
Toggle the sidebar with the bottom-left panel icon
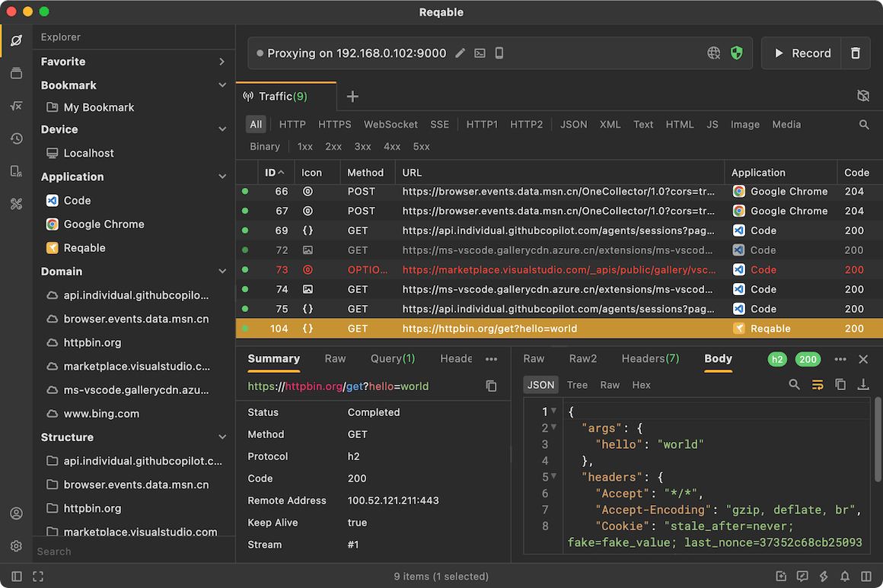[x=16, y=576]
